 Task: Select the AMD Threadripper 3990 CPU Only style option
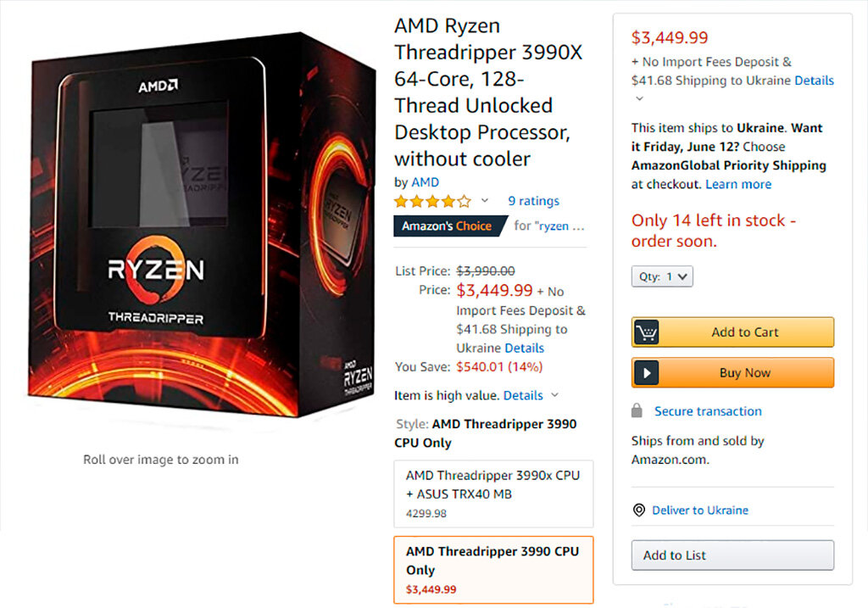pyautogui.click(x=493, y=570)
